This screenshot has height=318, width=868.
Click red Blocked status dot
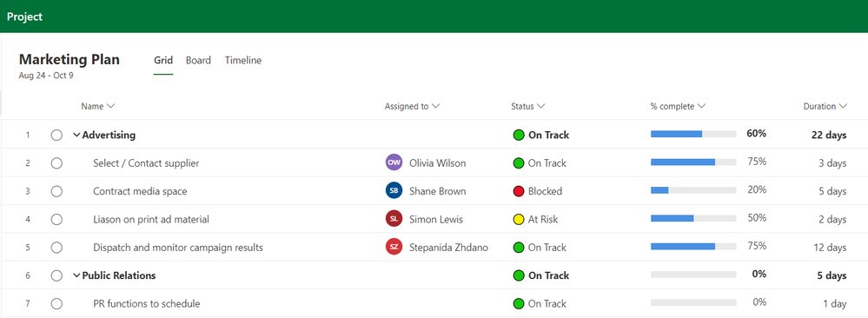[519, 191]
